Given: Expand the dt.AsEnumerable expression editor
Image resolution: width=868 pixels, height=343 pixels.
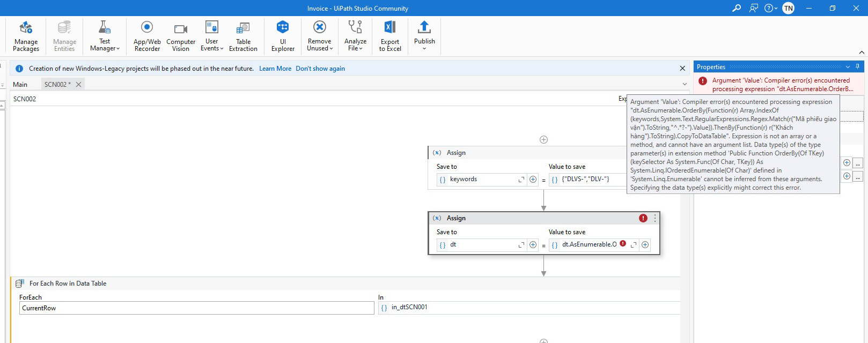Looking at the screenshot, I should coord(634,245).
